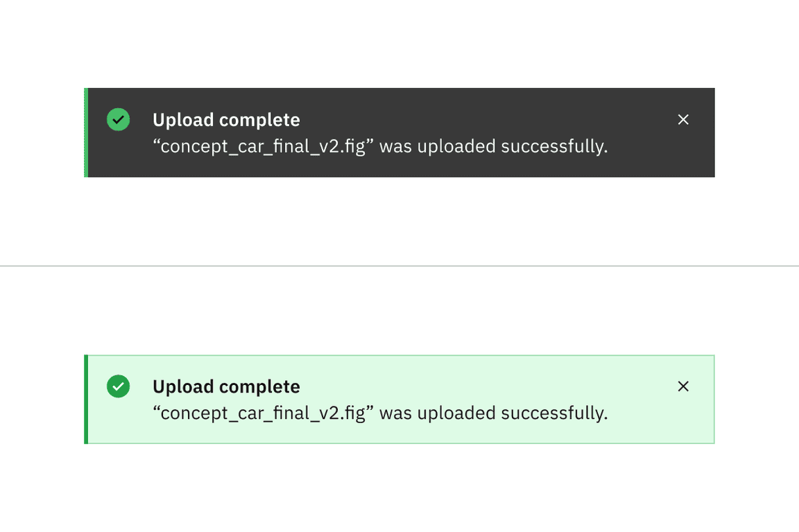Click the green left border of the light toast

(85, 399)
